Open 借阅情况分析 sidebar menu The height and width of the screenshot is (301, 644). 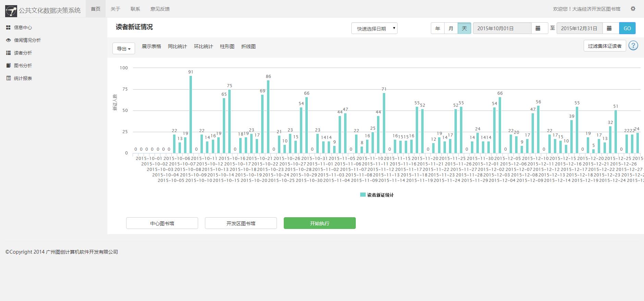tap(27, 40)
